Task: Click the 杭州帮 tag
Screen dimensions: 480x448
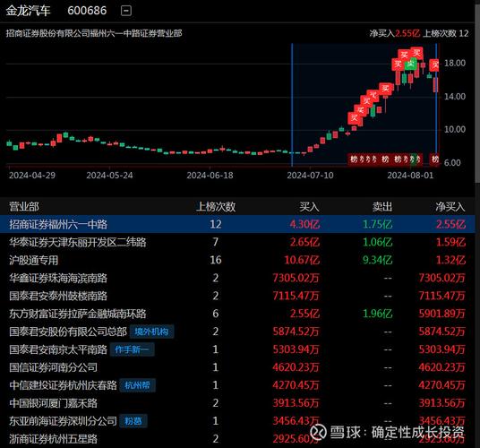Action: (x=137, y=385)
